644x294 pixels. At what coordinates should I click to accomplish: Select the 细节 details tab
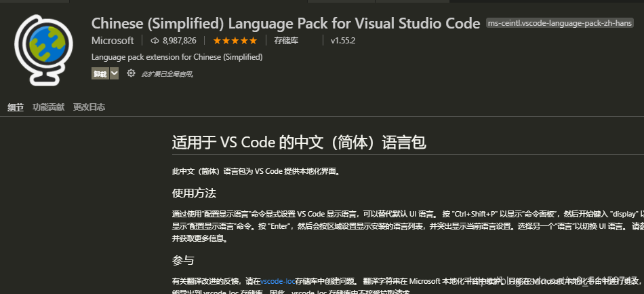click(x=16, y=107)
